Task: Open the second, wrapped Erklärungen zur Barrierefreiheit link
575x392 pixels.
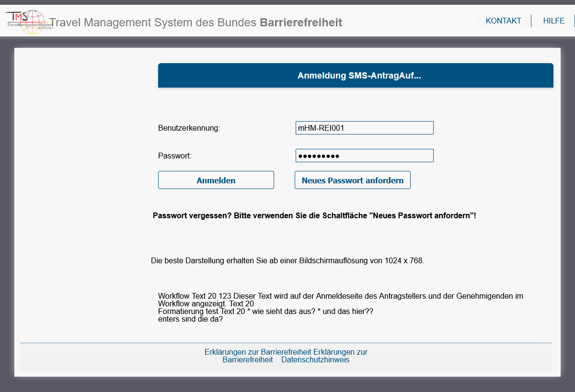Action: click(x=340, y=352)
